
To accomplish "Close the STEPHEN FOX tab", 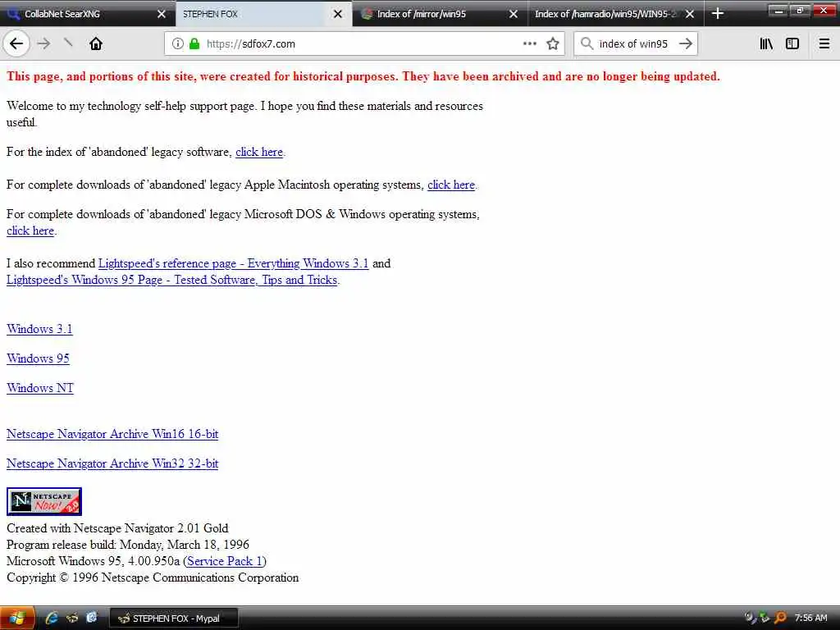I will click(338, 14).
